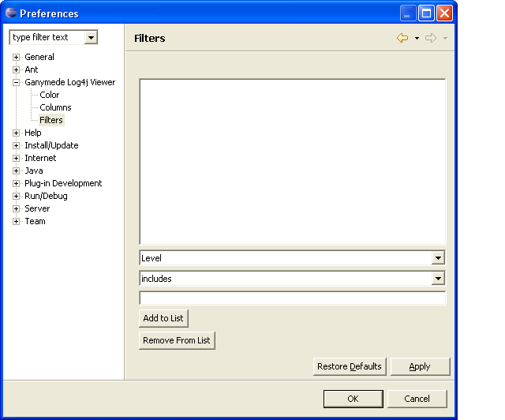
Task: Minimize the Preferences window
Action: (x=408, y=13)
